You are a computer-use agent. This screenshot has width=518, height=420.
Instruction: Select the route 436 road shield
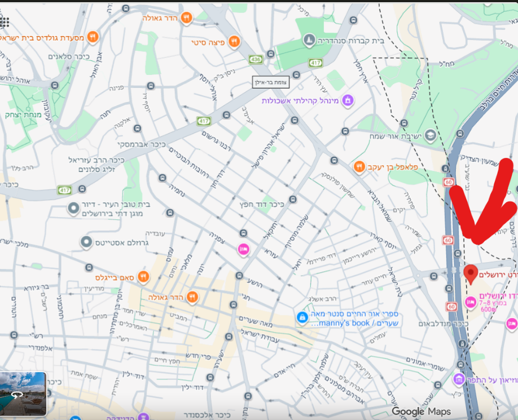coord(256,59)
